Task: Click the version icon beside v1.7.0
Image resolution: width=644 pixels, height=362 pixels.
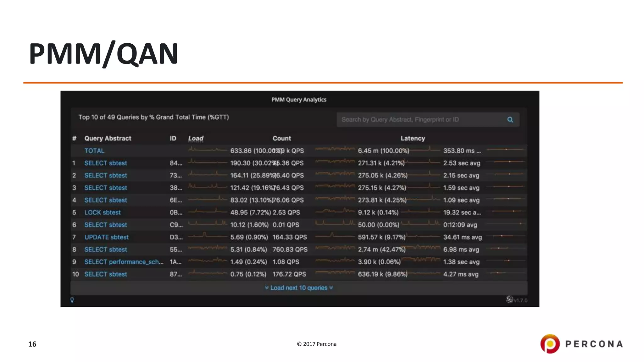Action: point(509,299)
